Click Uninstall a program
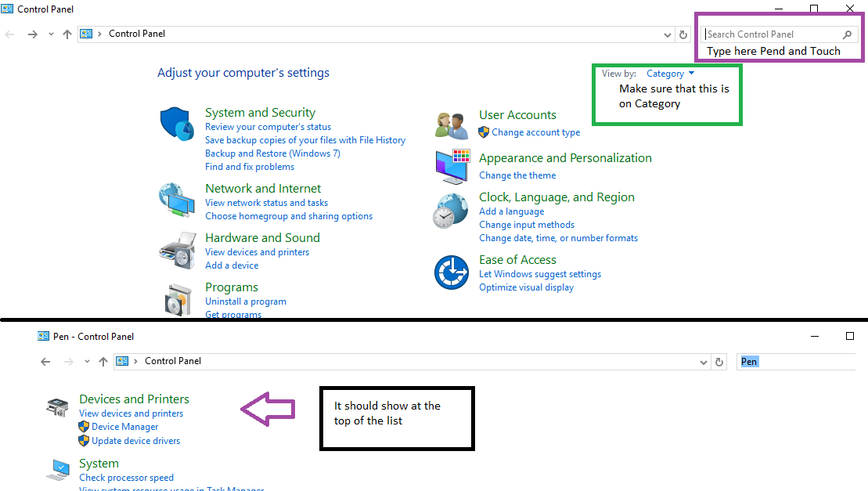 (246, 301)
